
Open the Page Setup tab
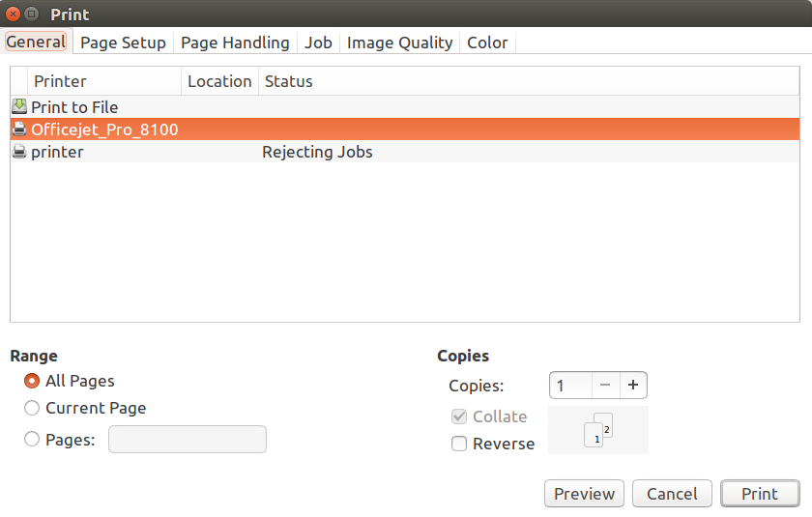[123, 43]
